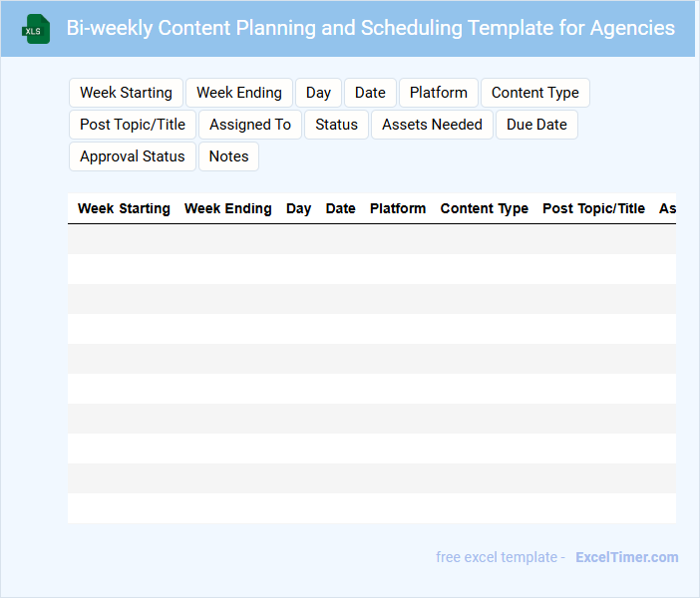Click the Approval Status tag
The image size is (700, 598).
pos(133,156)
